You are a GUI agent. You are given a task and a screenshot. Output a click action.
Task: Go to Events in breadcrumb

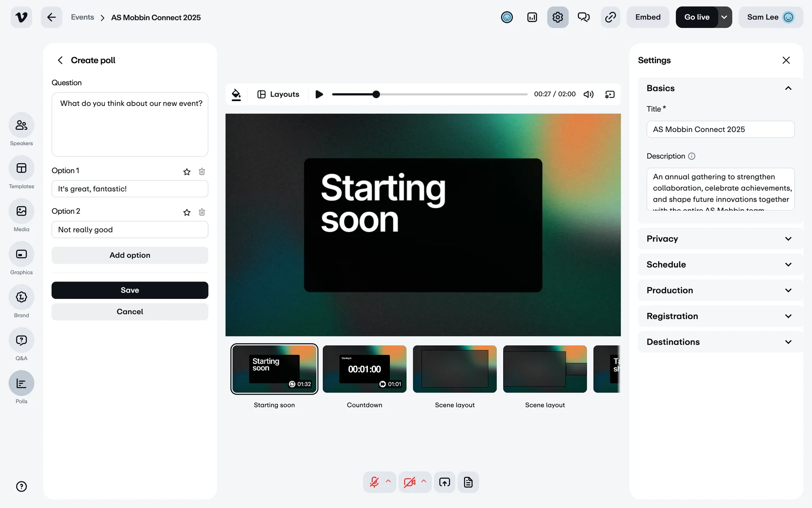click(x=82, y=17)
